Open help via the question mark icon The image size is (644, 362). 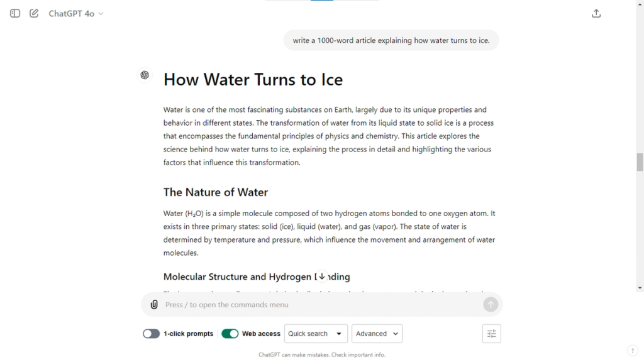[x=633, y=349]
